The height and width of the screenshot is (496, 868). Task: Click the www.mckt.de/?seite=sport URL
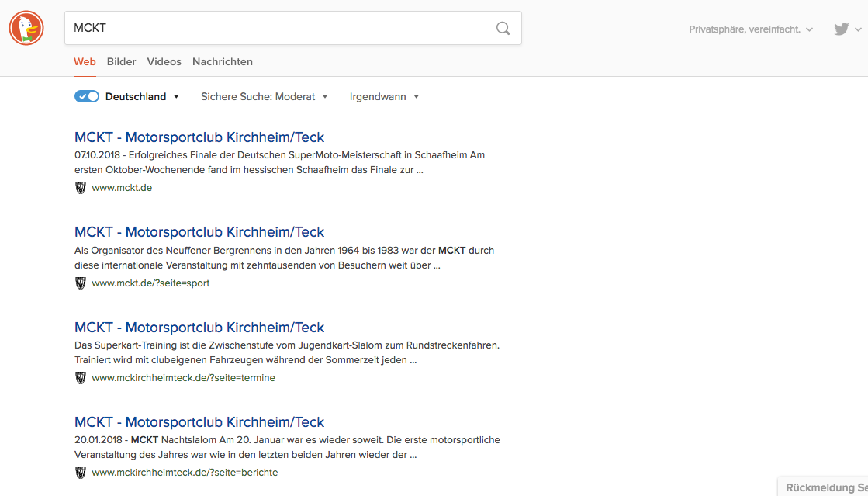(x=150, y=283)
